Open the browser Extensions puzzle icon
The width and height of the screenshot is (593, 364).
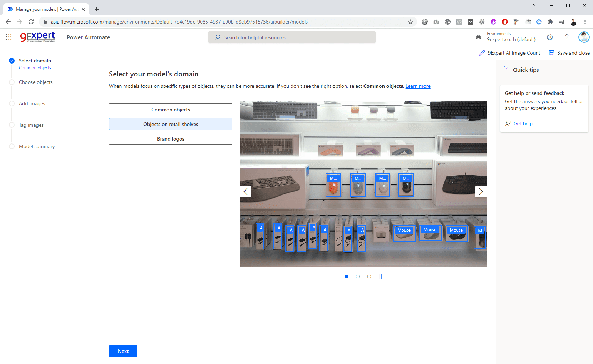pyautogui.click(x=550, y=22)
